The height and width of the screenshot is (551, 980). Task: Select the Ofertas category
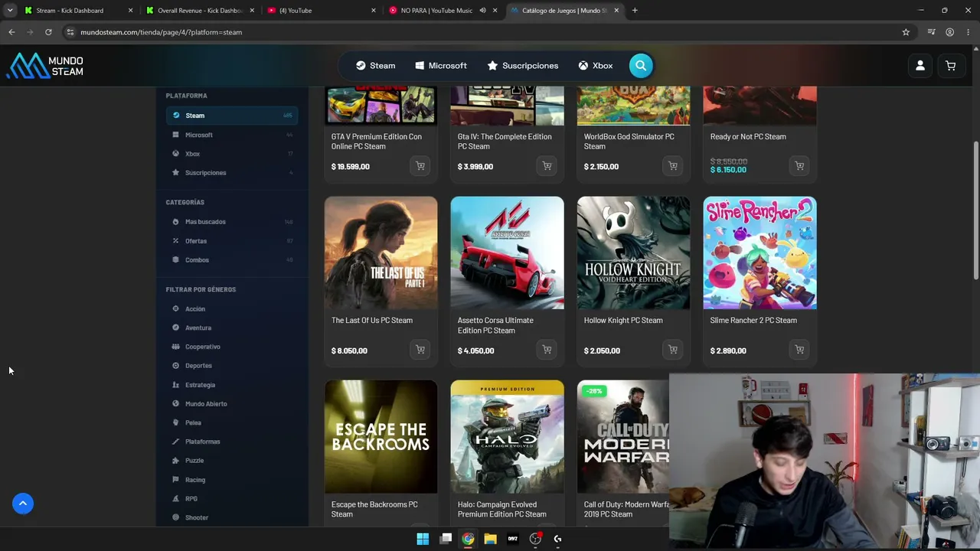[x=232, y=241]
